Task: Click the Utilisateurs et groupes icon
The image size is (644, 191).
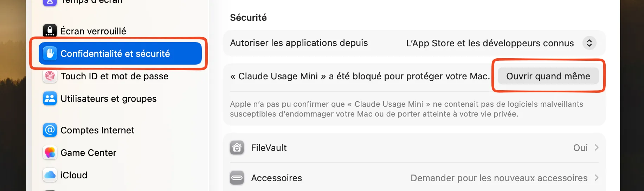Action: tap(50, 99)
